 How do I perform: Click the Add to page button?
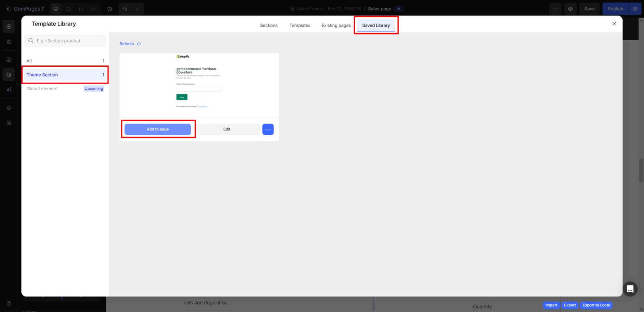coord(158,129)
